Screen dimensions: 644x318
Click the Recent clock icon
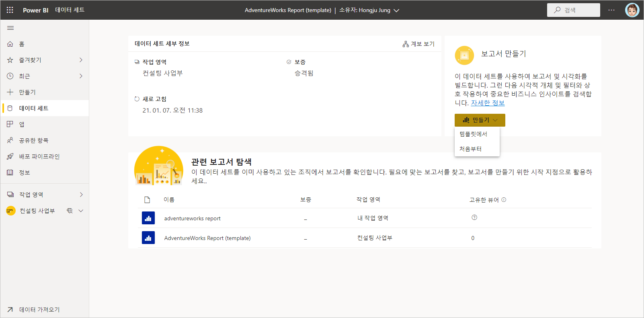point(10,76)
